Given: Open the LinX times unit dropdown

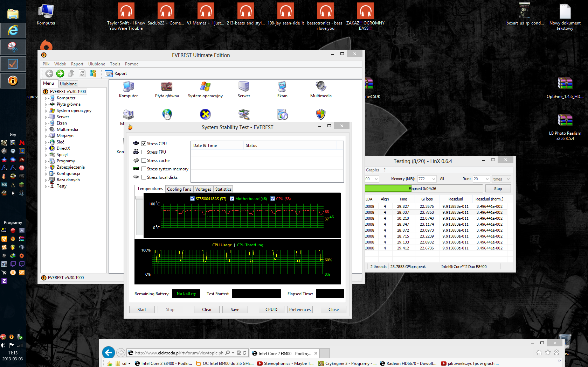Looking at the screenshot, I should (501, 179).
